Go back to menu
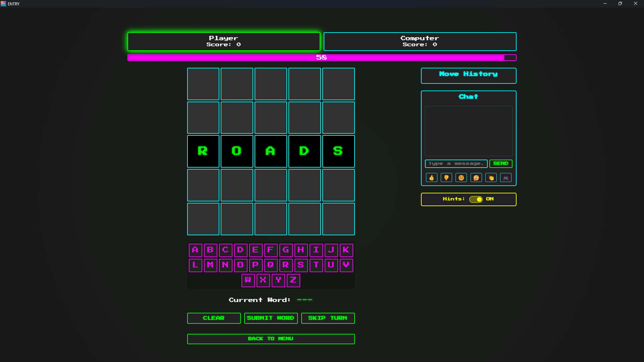Viewport: 644px width, 362px height. pyautogui.click(x=271, y=339)
